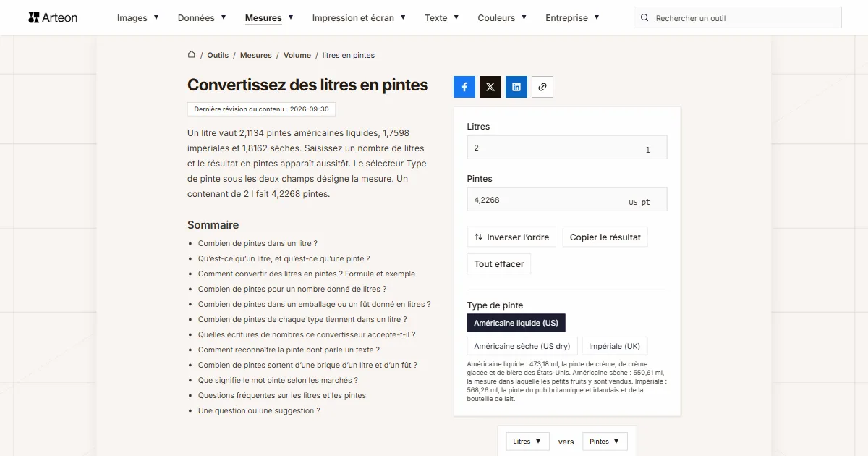This screenshot has width=868, height=456.
Task: Click the Rechercher un outil search box
Action: coord(738,18)
